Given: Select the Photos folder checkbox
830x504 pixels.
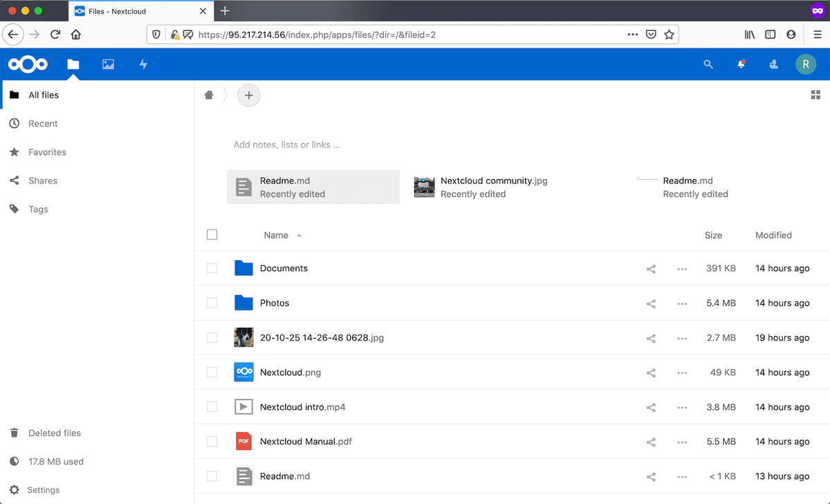Looking at the screenshot, I should (212, 303).
